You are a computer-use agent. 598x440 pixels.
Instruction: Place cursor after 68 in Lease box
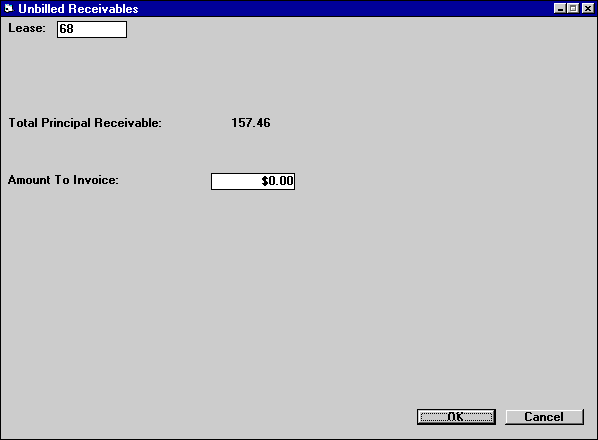(74, 29)
